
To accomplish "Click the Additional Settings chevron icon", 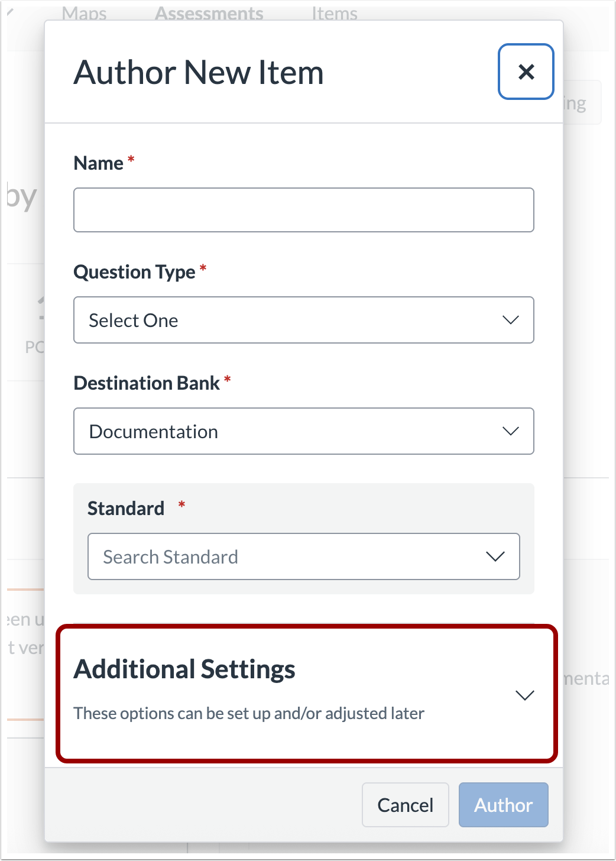I will pos(524,695).
